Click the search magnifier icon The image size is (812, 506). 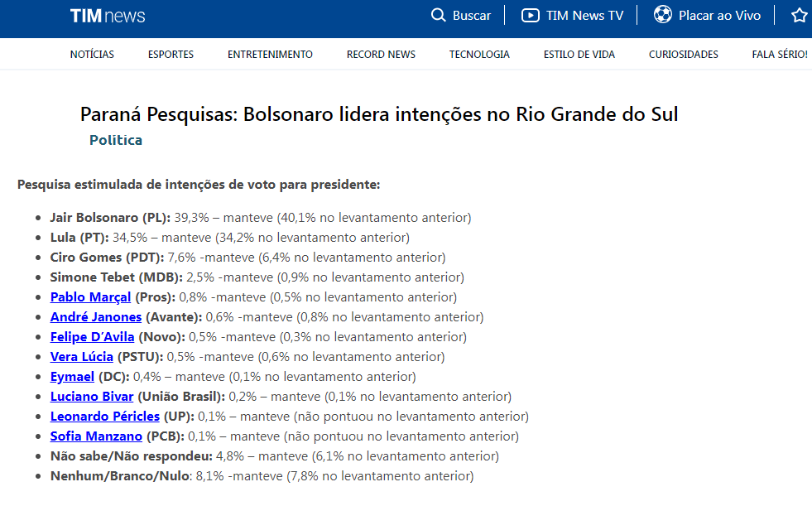click(x=439, y=15)
